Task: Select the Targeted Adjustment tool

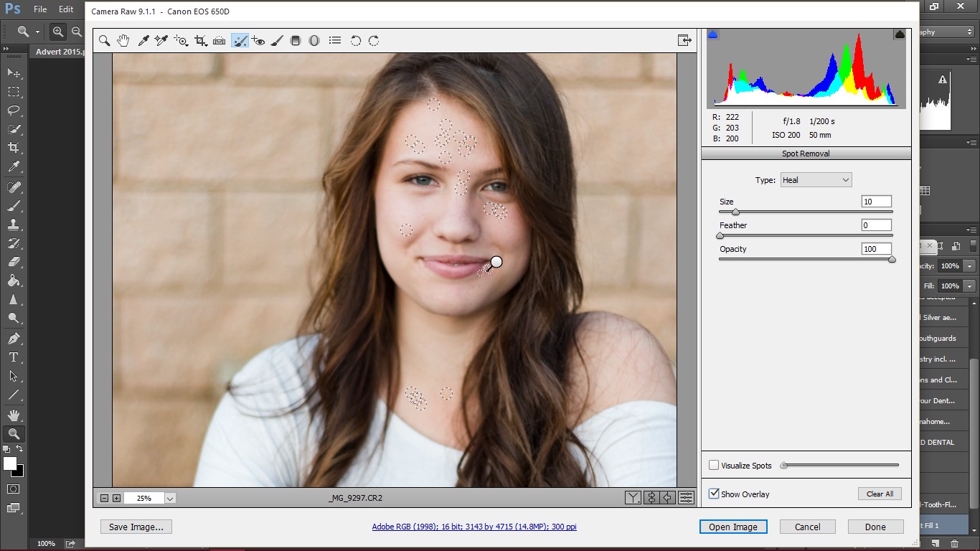Action: tap(182, 41)
